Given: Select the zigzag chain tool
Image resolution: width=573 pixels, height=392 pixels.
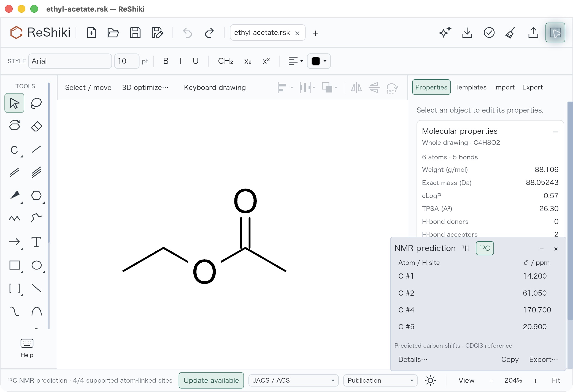Looking at the screenshot, I should point(14,218).
